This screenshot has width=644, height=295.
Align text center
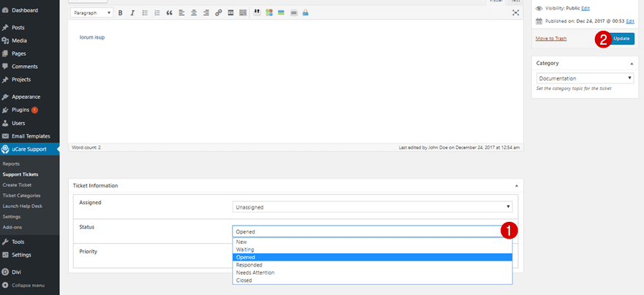click(x=194, y=12)
